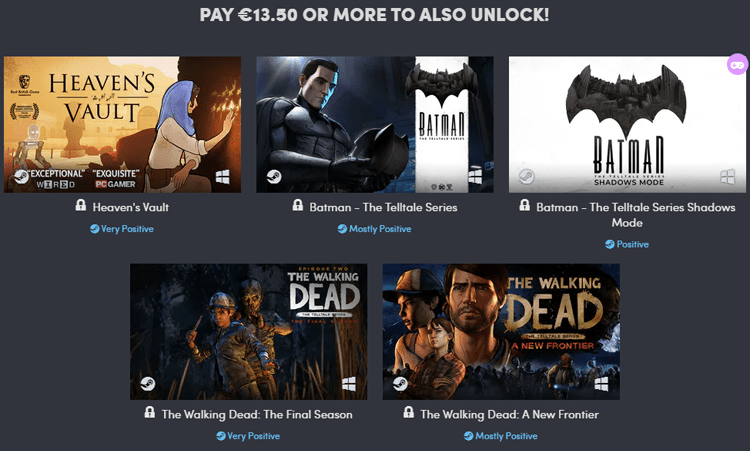Viewport: 750px width, 451px height.
Task: Select the Batman Shadows Mode thumbnail
Action: 627,125
